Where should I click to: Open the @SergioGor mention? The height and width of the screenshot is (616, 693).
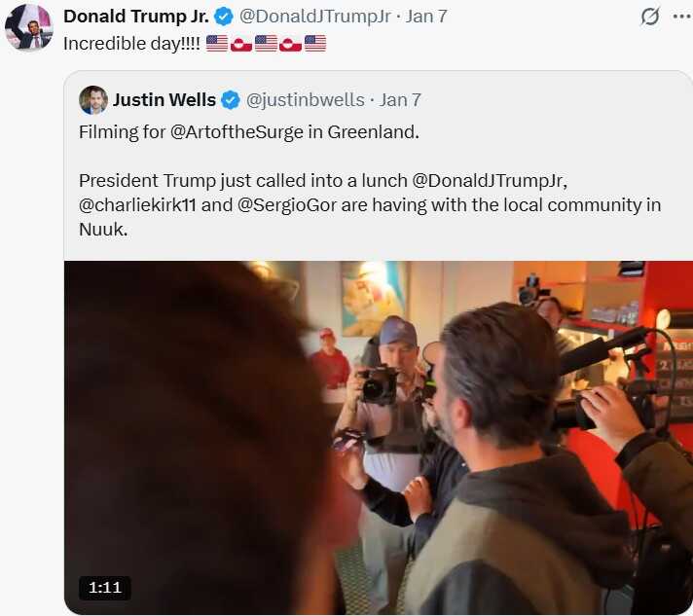[287, 205]
